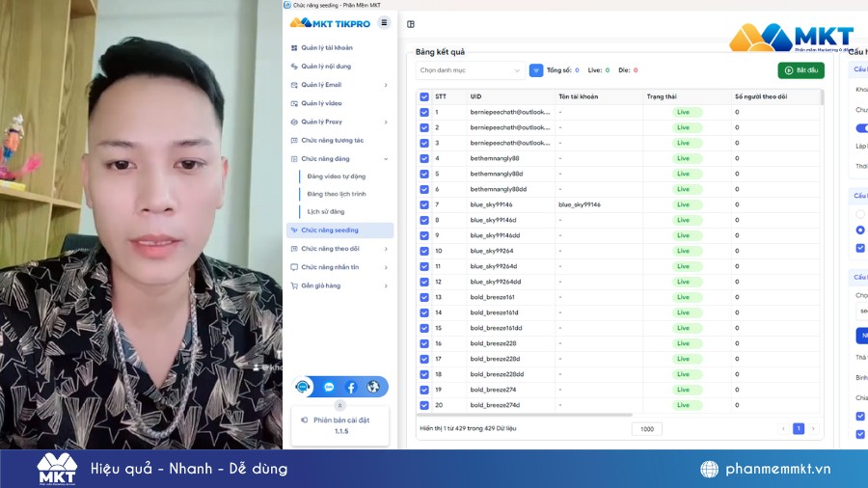Click the Chức năng nhắn tin chat icon
This screenshot has height=488, width=868.
(x=294, y=267)
